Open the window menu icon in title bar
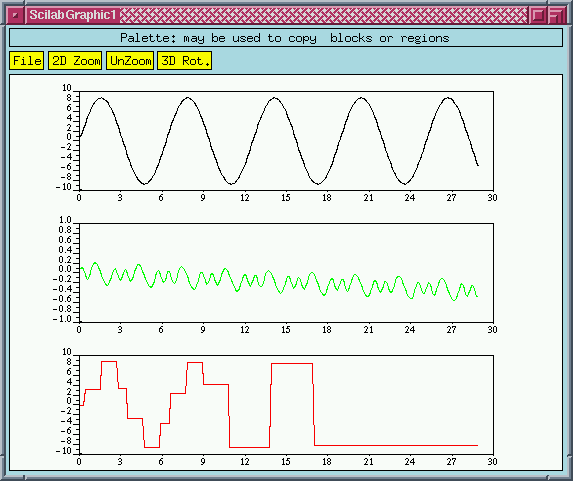The height and width of the screenshot is (481, 573). coord(15,15)
